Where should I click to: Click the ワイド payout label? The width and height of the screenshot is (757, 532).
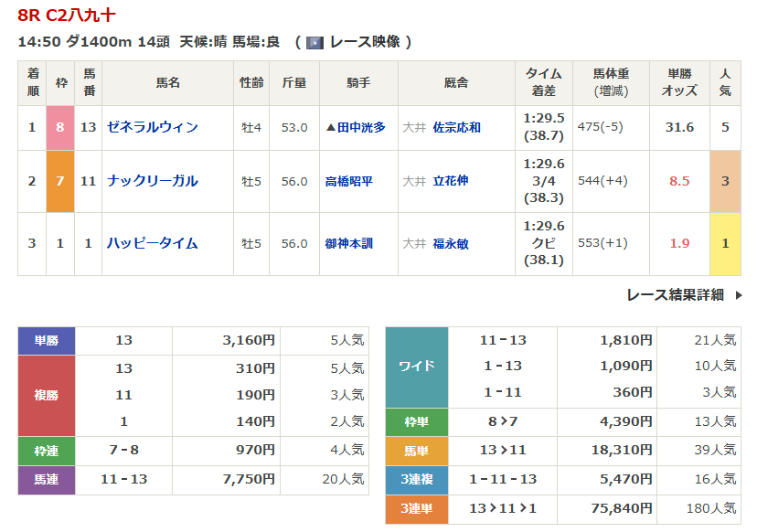pos(416,366)
